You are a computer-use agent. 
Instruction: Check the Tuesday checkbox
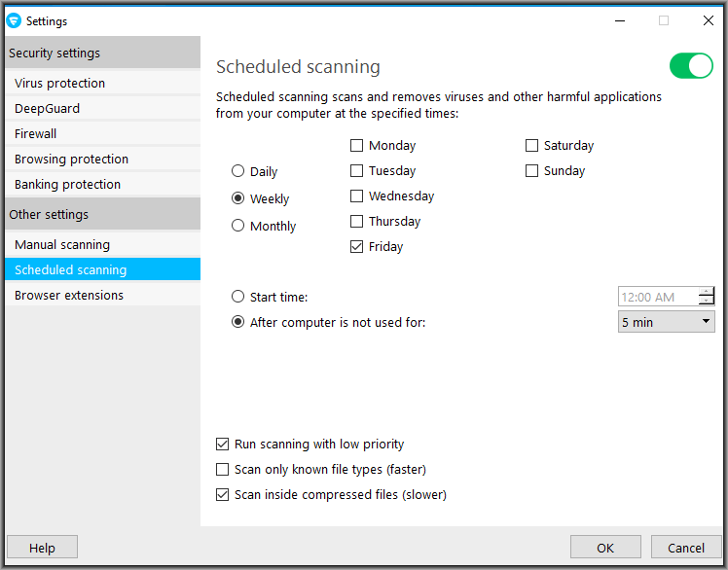[356, 171]
